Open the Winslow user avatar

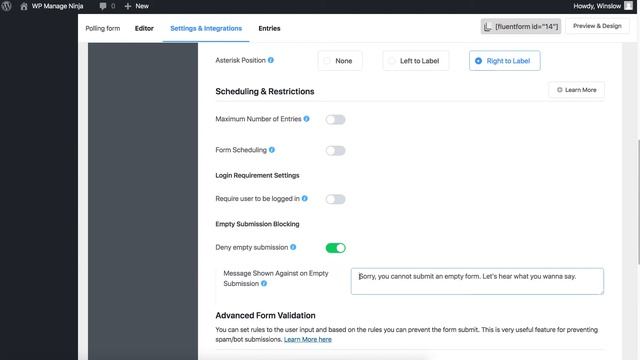pos(628,6)
